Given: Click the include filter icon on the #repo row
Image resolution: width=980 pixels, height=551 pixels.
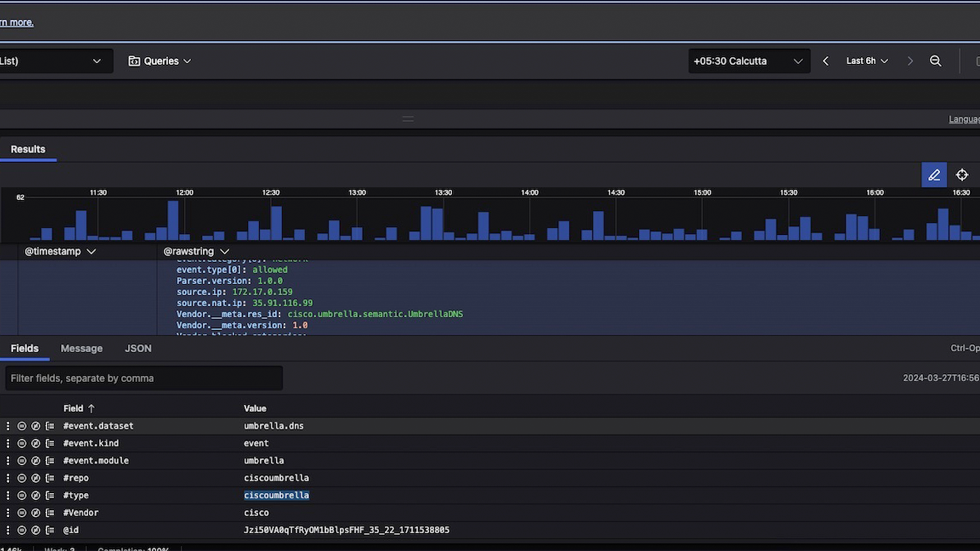Looking at the screenshot, I should (x=21, y=478).
